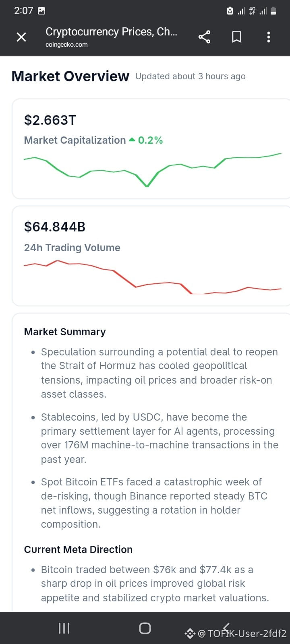290x644 pixels.
Task: Tap the green market cap chart line
Action: [x=153, y=170]
